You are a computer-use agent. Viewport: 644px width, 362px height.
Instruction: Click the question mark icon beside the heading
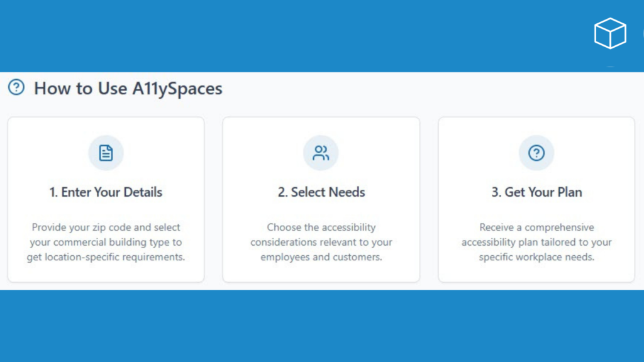point(15,88)
